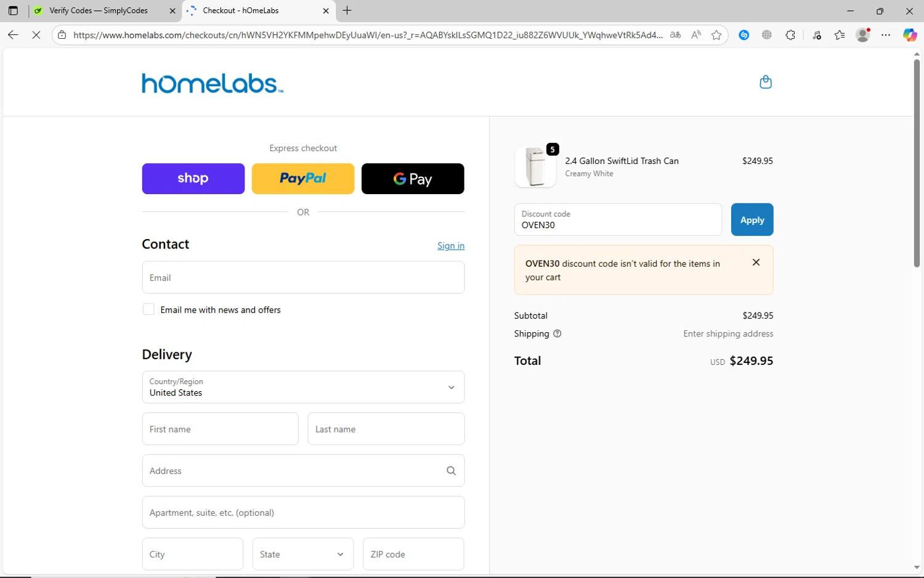Close the Checkout hOmeLabs tab
Screen dimensions: 924x578
click(326, 10)
